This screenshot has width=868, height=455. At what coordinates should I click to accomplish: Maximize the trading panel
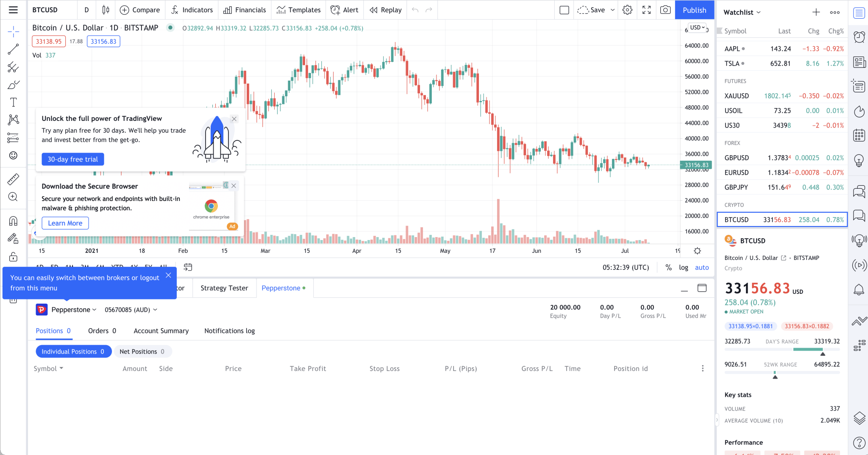[x=702, y=288]
